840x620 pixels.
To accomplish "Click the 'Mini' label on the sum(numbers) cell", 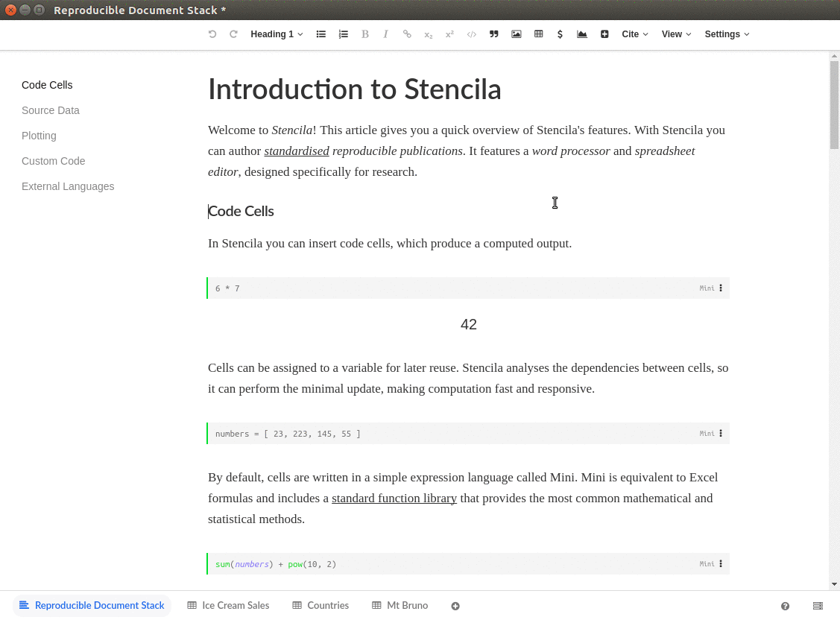I will point(707,564).
